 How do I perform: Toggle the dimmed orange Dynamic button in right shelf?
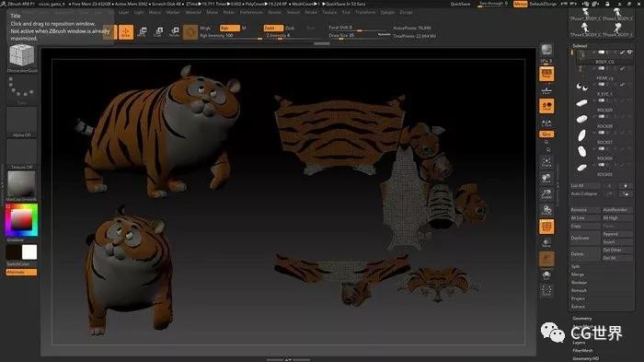[x=546, y=259]
